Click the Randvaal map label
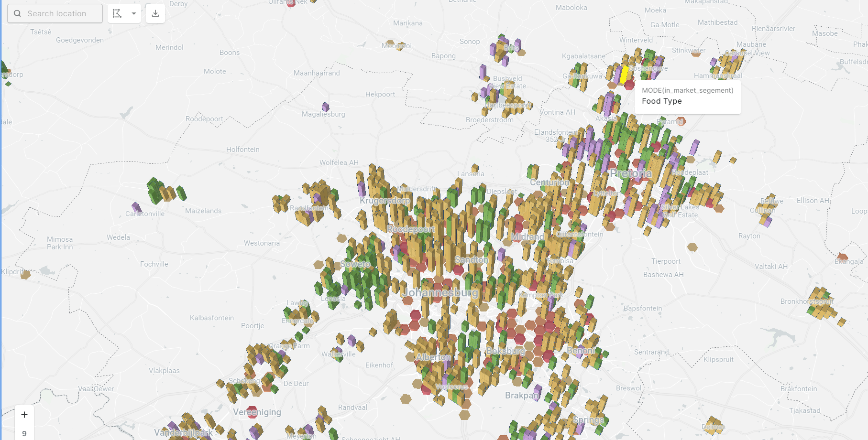 click(x=352, y=408)
